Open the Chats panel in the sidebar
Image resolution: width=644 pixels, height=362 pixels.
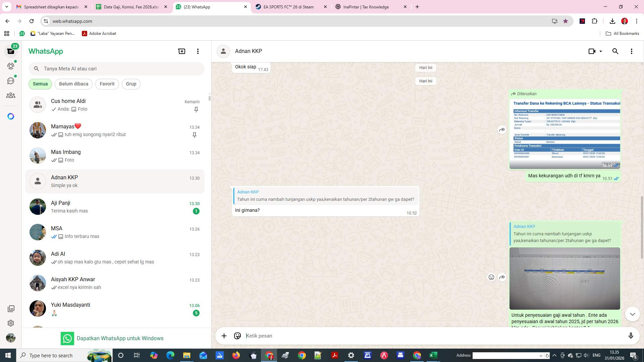pos(11,51)
